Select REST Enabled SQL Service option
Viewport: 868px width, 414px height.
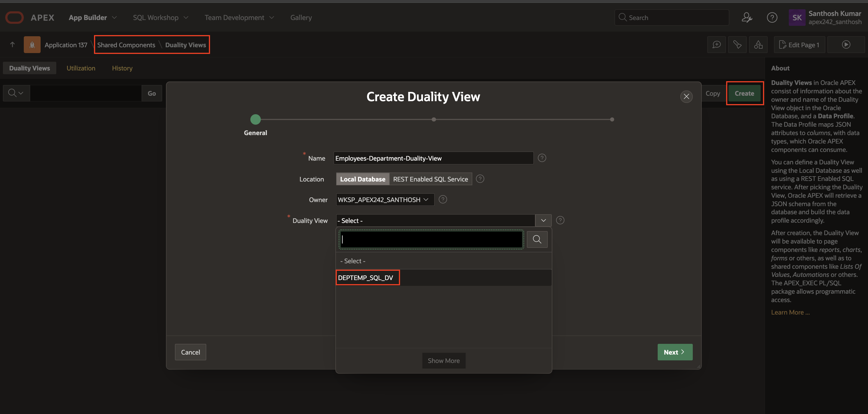click(x=430, y=179)
